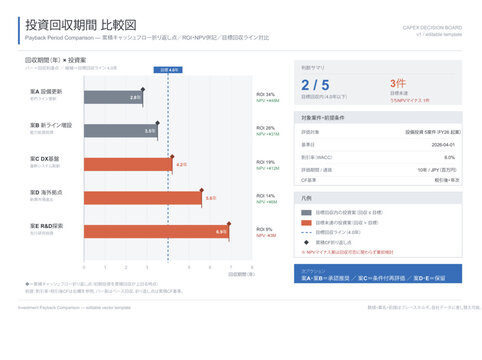Select the gray 案A bar
The width and height of the screenshot is (482, 360).
click(113, 97)
